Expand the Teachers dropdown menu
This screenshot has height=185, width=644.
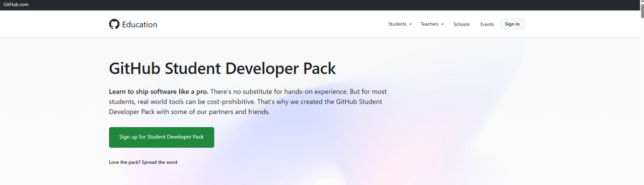[x=432, y=24]
